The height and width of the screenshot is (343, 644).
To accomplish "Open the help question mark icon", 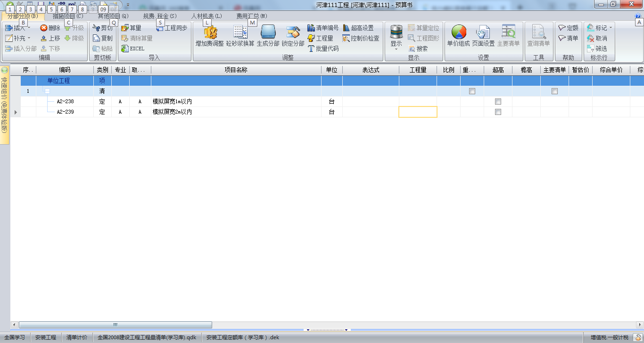I will coord(638,16).
